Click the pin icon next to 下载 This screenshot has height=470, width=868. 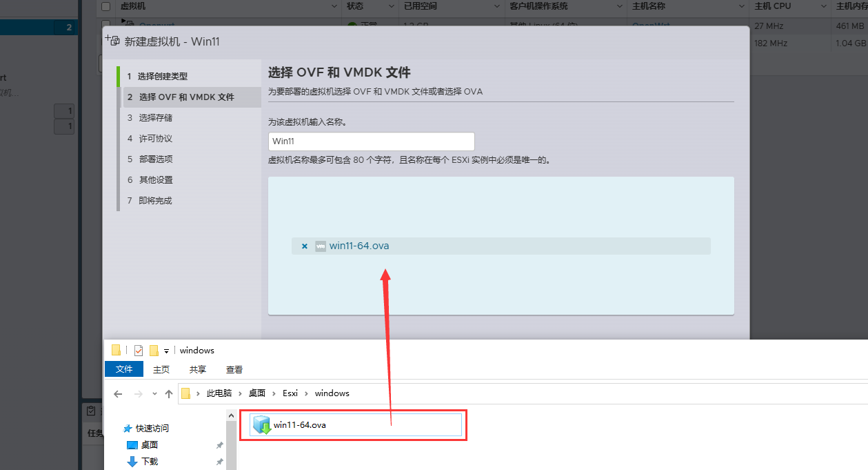[x=219, y=462]
